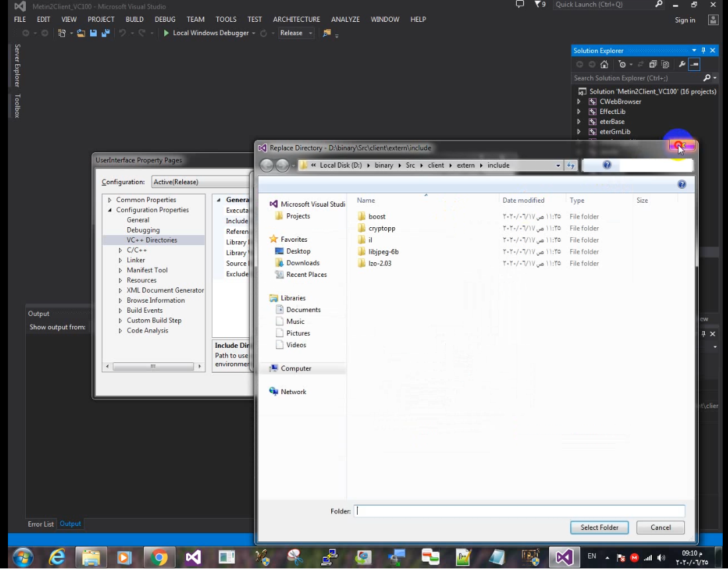Viewport: 728px width, 569px height.
Task: Open Downloads in the dialog navigation pane
Action: [302, 263]
